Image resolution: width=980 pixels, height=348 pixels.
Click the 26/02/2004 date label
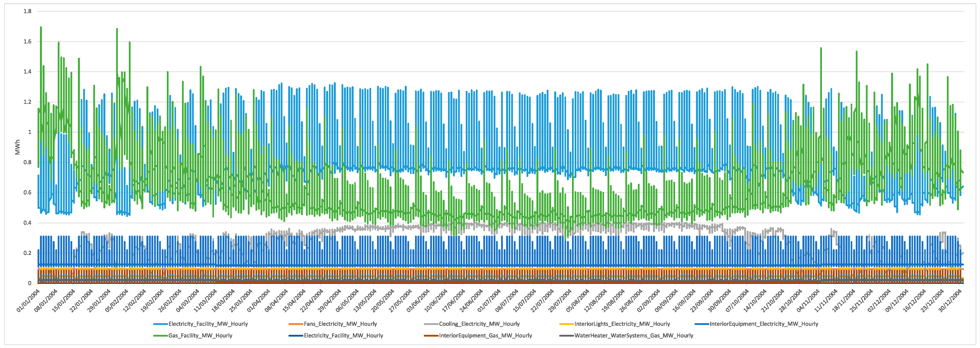(x=170, y=300)
